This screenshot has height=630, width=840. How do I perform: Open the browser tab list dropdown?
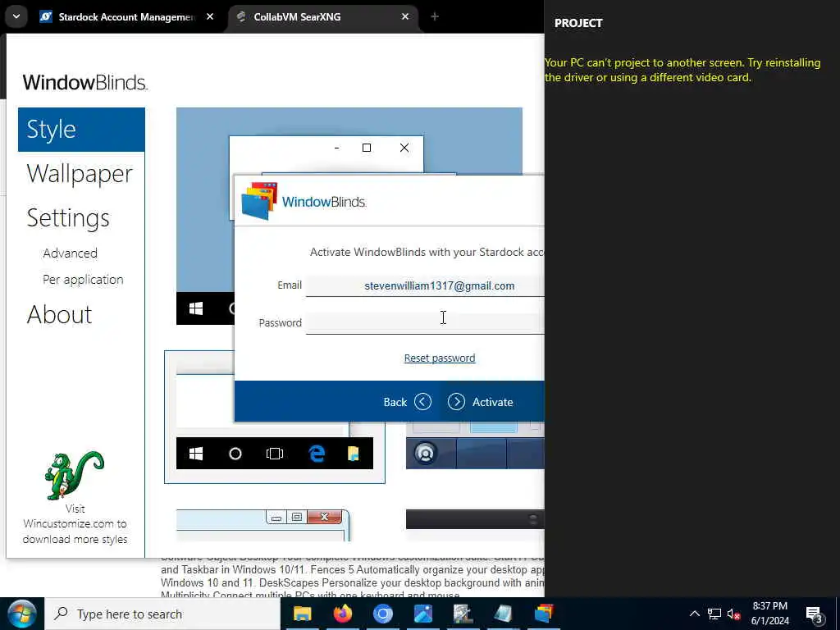(x=16, y=16)
